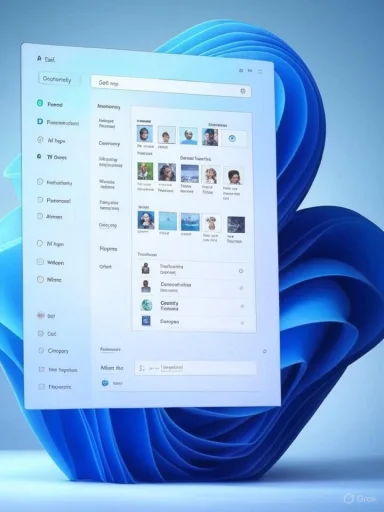
Task: Select the radio circle on blue square row
Action: point(242,323)
